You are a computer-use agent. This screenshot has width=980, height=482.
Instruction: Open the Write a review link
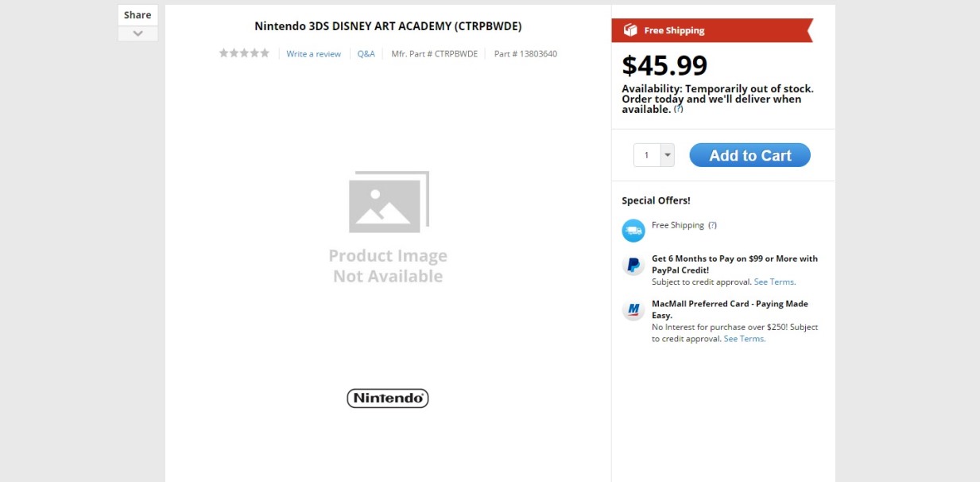click(x=313, y=54)
